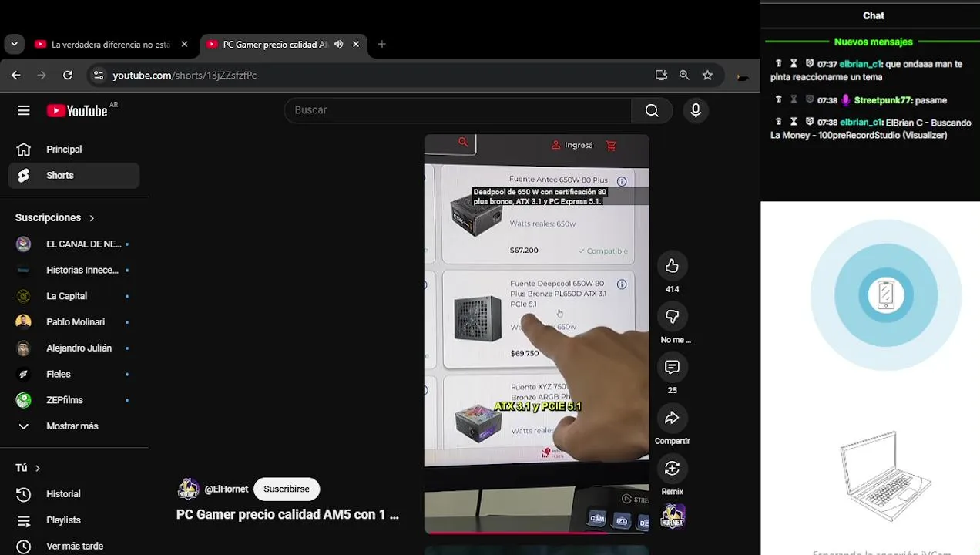
Task: Click the Suscribirse button
Action: 287,489
